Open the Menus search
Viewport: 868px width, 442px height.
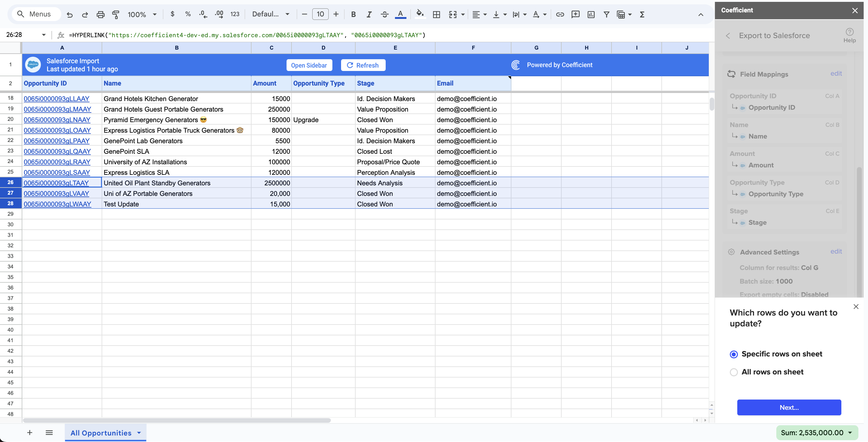pyautogui.click(x=36, y=14)
